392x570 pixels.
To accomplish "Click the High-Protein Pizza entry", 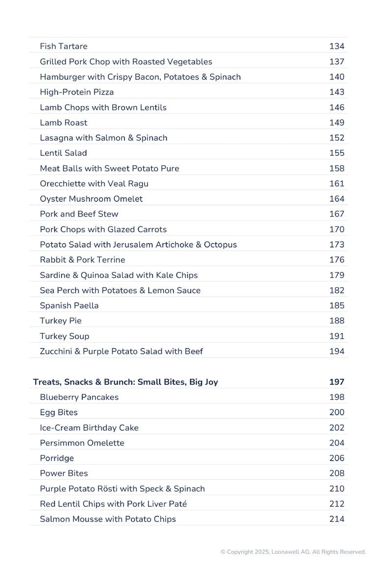I will click(x=76, y=92).
